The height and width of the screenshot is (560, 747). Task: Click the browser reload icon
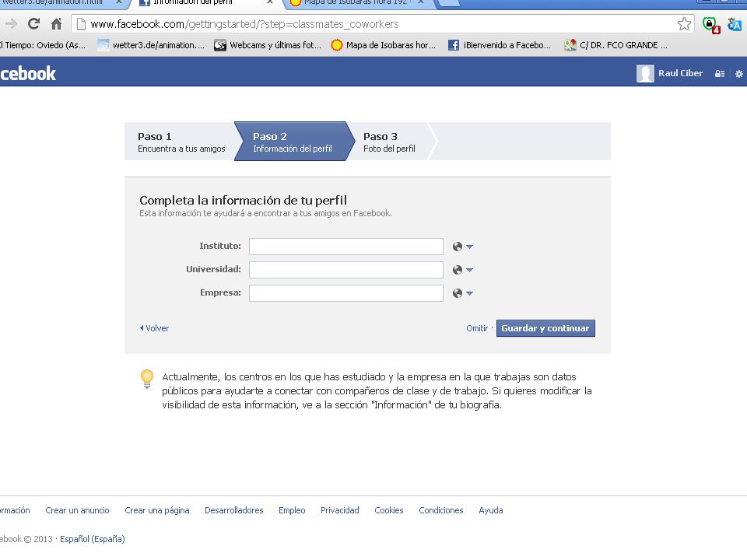(33, 24)
